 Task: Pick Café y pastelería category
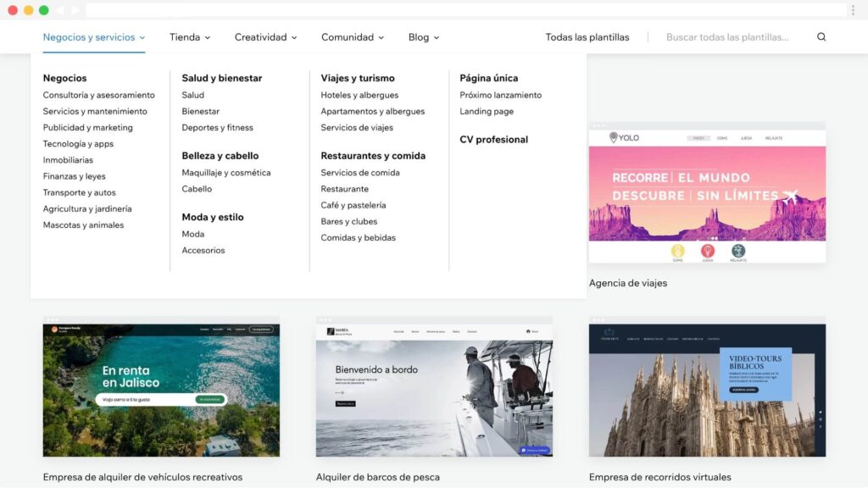(x=353, y=205)
